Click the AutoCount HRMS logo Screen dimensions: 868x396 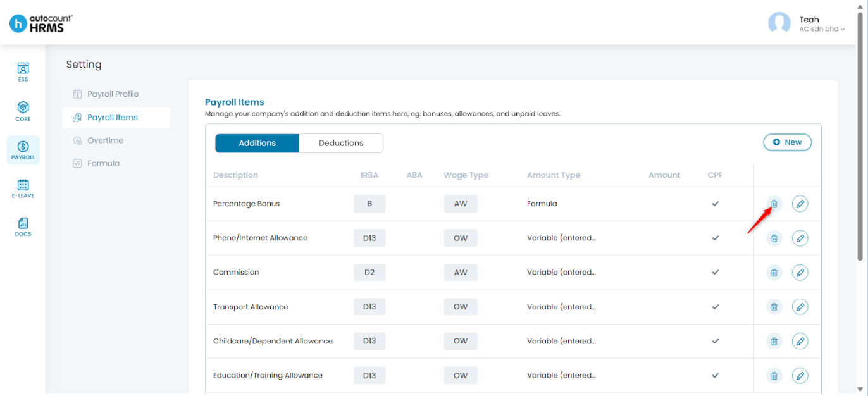(x=41, y=23)
